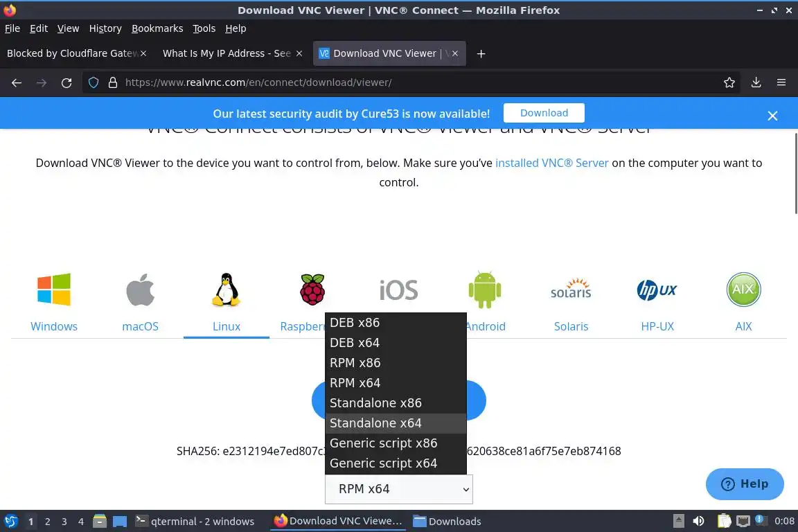The height and width of the screenshot is (532, 798).
Task: Open a new tab with plus button
Action: [481, 53]
